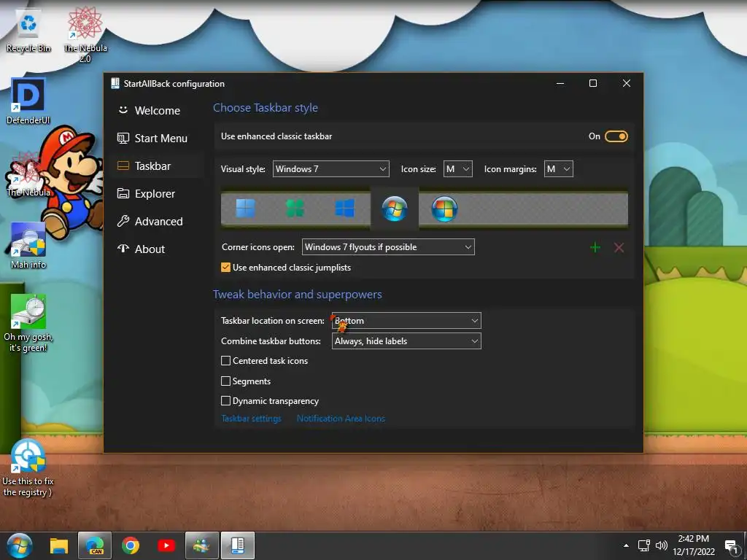Open 'Use this to fix the registry' shortcut

pyautogui.click(x=28, y=467)
